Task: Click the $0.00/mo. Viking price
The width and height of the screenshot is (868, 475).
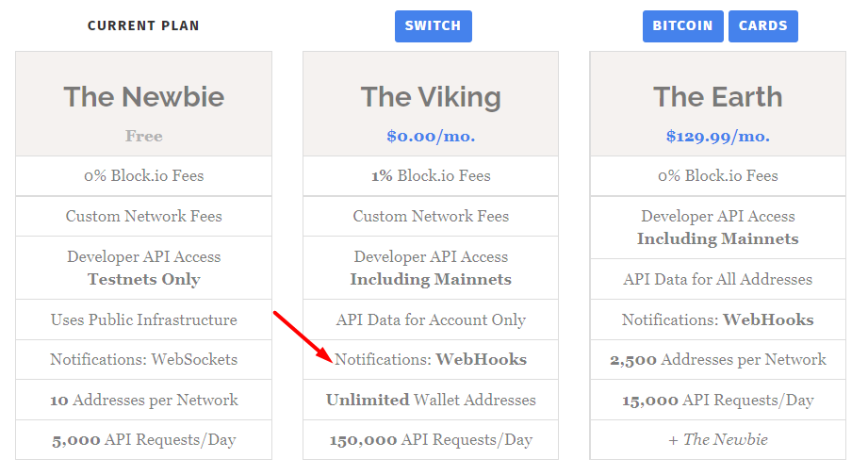Action: click(431, 136)
